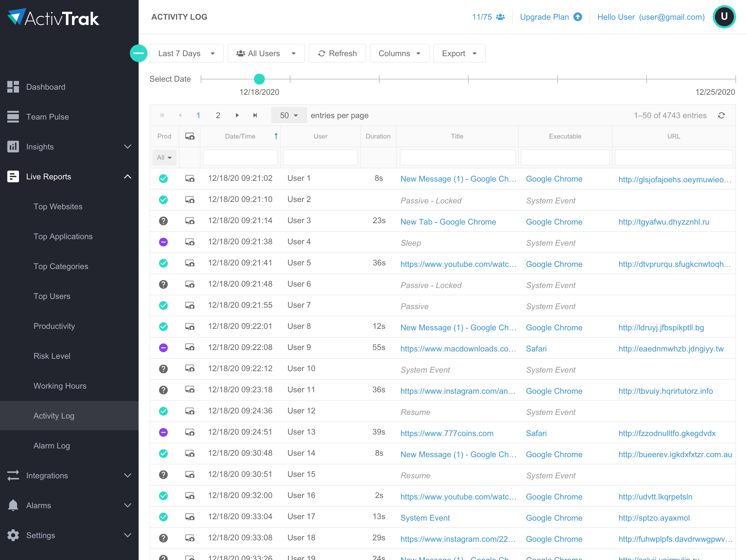This screenshot has height=560, width=747.
Task: Change entries per page via the 50 dropdown
Action: (x=289, y=115)
